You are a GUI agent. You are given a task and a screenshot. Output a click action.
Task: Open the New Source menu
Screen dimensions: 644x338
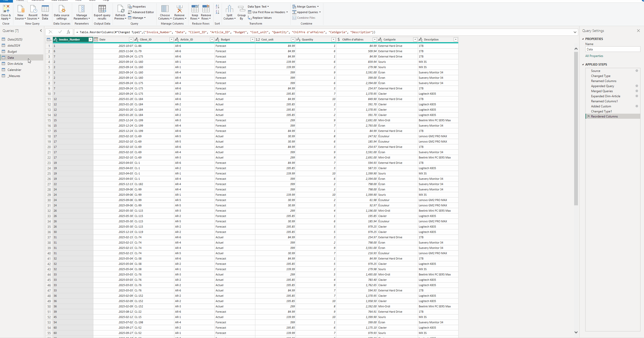click(20, 12)
